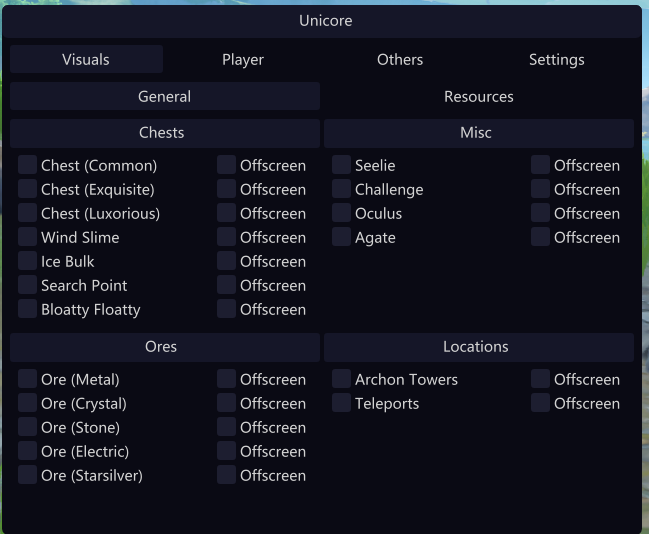
Task: Enable Offscreen for Bloatty Floatty
Action: (x=226, y=309)
